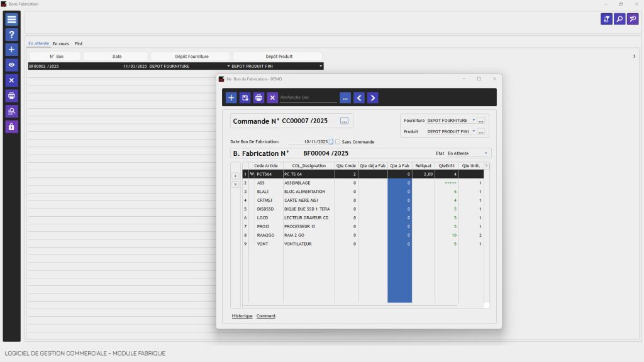Select the lock icon in the sidebar
644x362 pixels.
(11, 128)
